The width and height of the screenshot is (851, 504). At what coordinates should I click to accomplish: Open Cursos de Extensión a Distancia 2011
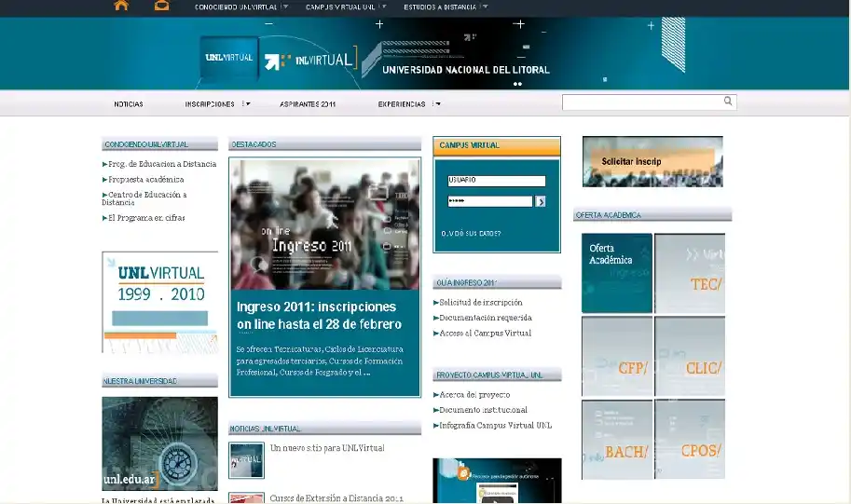click(x=336, y=498)
